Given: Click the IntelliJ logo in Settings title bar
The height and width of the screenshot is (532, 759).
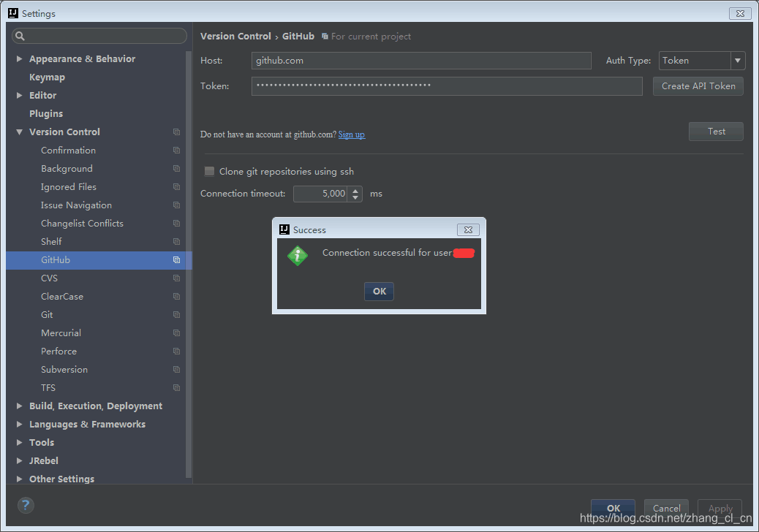Looking at the screenshot, I should click(x=13, y=13).
